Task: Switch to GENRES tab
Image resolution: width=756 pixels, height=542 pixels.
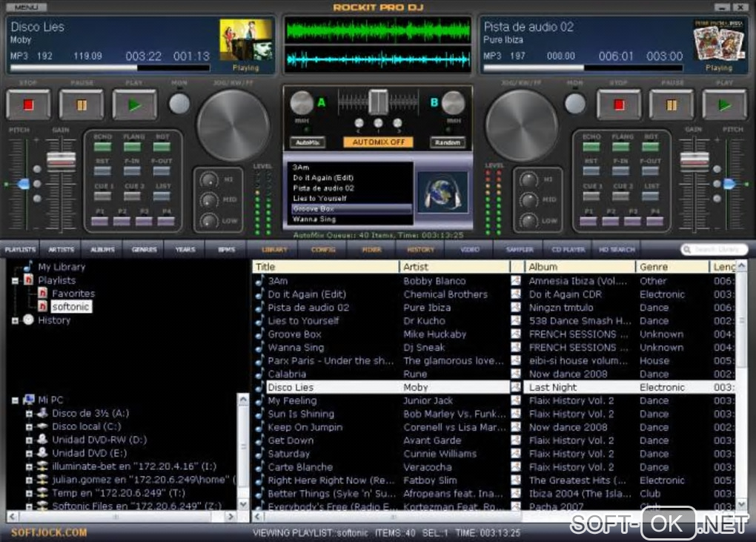Action: [x=145, y=249]
